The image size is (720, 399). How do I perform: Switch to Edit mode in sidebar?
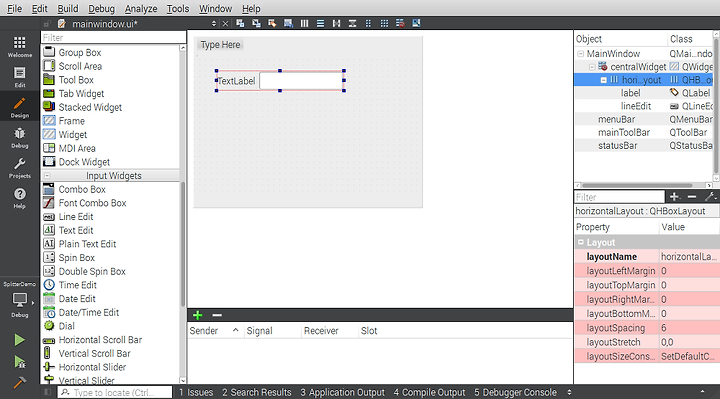coord(19,77)
